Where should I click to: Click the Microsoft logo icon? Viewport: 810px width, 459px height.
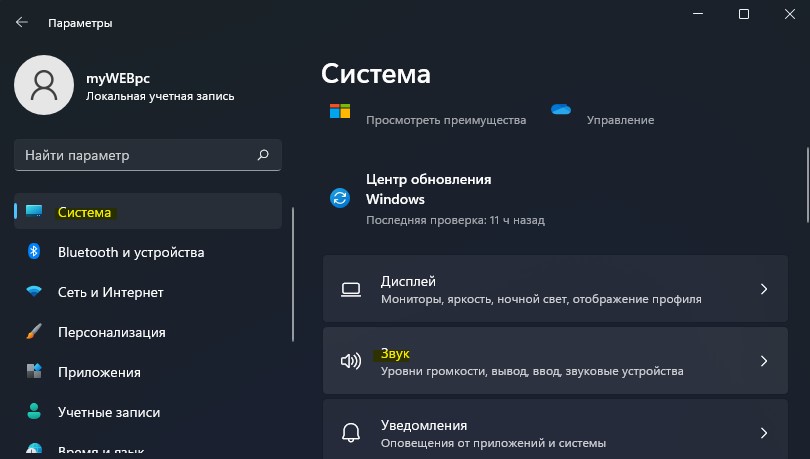(340, 111)
